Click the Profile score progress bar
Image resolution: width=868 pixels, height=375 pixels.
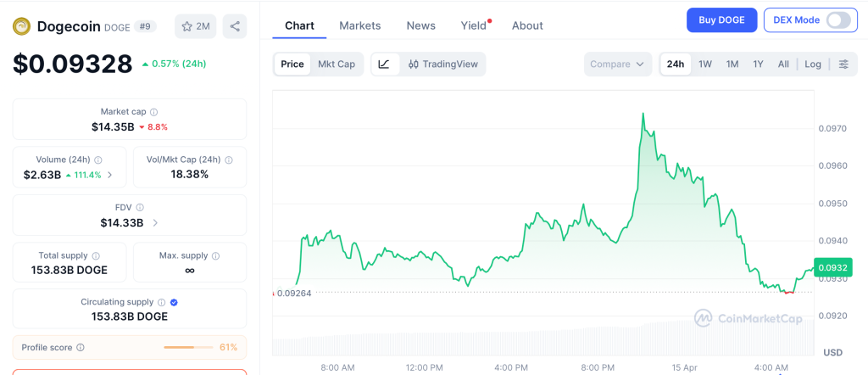pyautogui.click(x=189, y=347)
